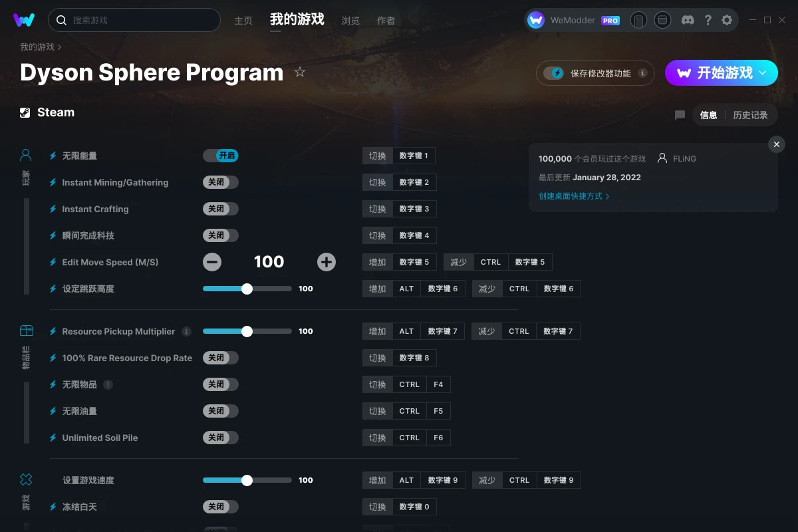Decrease Edit Move Speed with minus button

[212, 262]
